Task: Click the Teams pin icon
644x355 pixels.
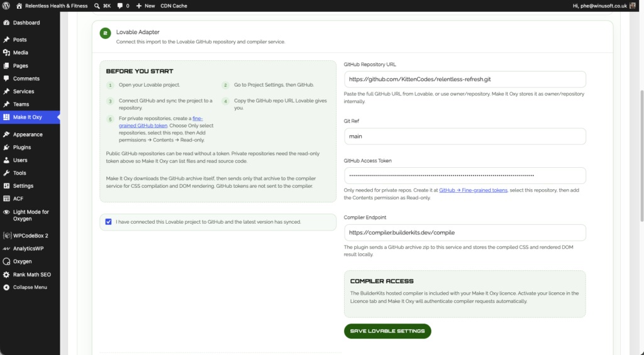Action: [x=6, y=104]
